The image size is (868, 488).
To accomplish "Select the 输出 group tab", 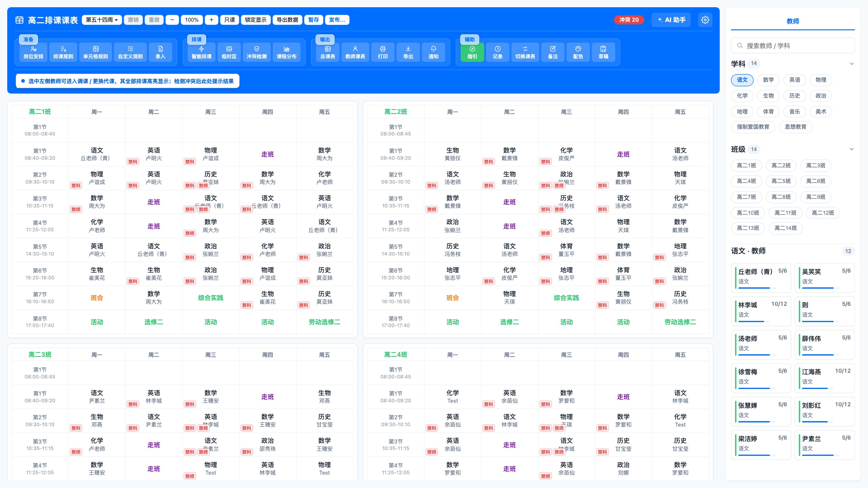I will (325, 39).
